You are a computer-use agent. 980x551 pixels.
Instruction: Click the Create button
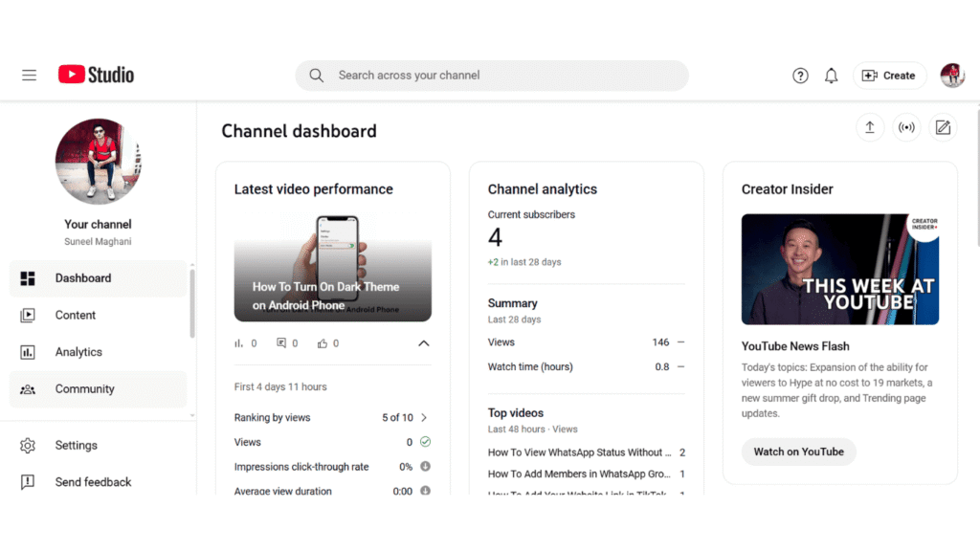click(889, 76)
